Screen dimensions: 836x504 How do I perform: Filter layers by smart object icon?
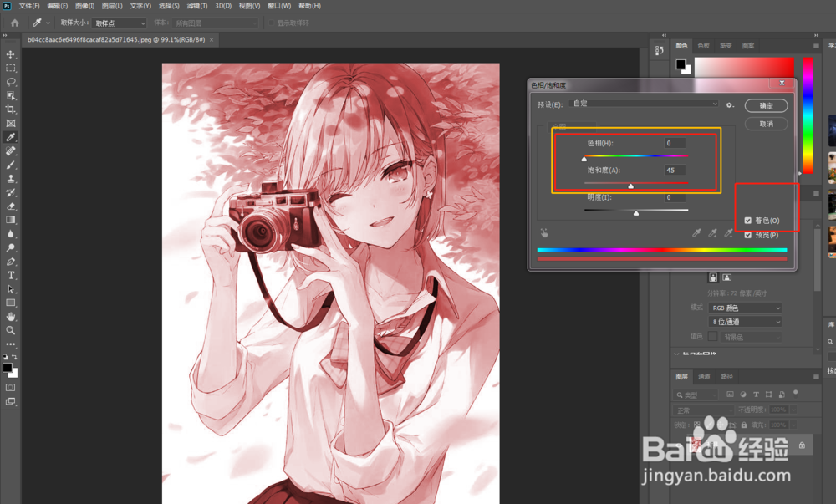pyautogui.click(x=782, y=395)
